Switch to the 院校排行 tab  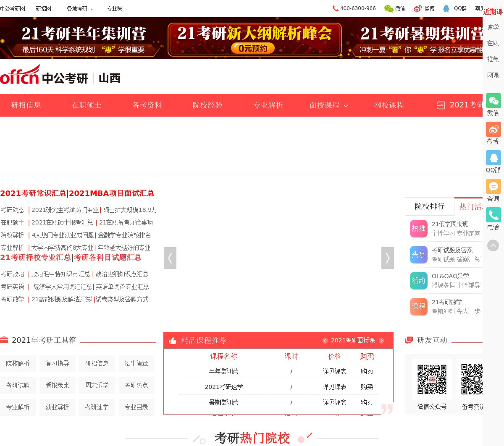[429, 206]
